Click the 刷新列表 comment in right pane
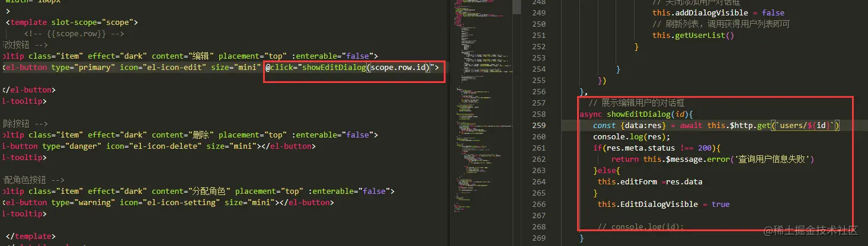868x246 pixels. click(721, 24)
